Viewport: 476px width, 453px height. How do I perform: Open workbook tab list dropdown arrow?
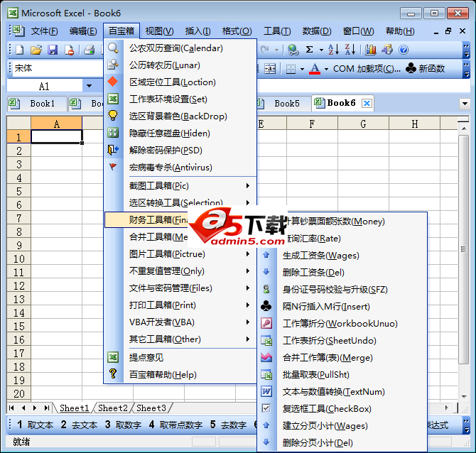coord(465,104)
